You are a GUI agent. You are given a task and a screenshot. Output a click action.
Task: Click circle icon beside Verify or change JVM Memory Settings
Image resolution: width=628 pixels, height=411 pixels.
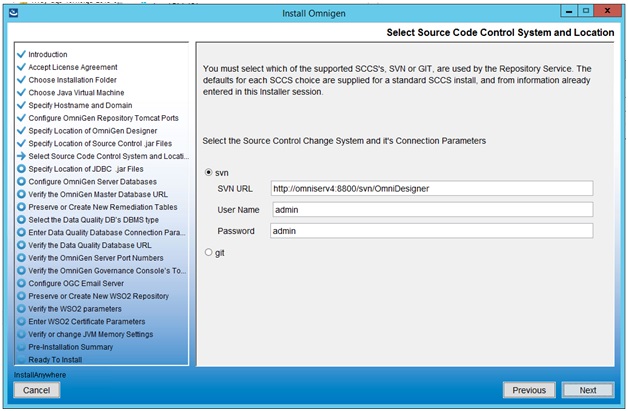[x=22, y=334]
